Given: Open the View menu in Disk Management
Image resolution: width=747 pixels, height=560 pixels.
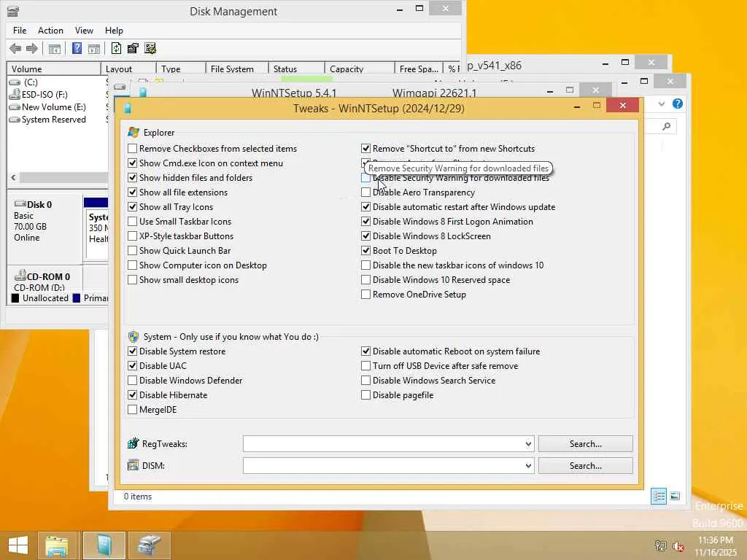Looking at the screenshot, I should (x=84, y=31).
